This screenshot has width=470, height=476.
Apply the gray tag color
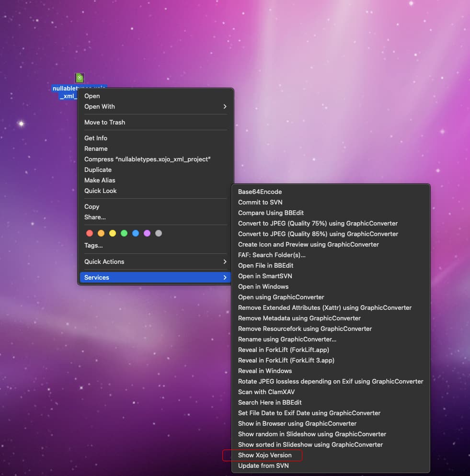click(x=159, y=233)
